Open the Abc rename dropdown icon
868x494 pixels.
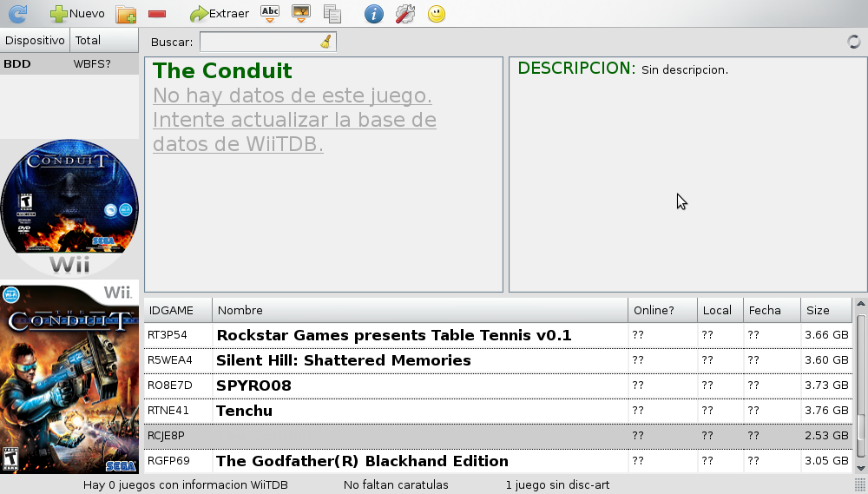[270, 14]
